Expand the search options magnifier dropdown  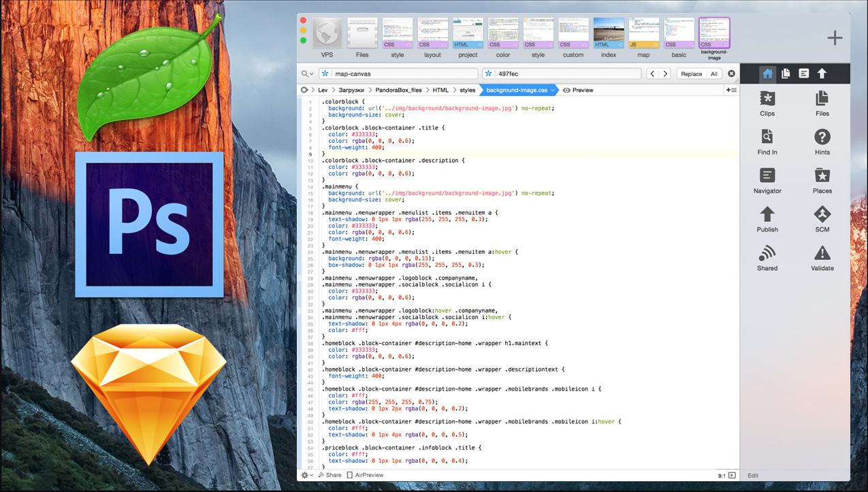point(307,73)
